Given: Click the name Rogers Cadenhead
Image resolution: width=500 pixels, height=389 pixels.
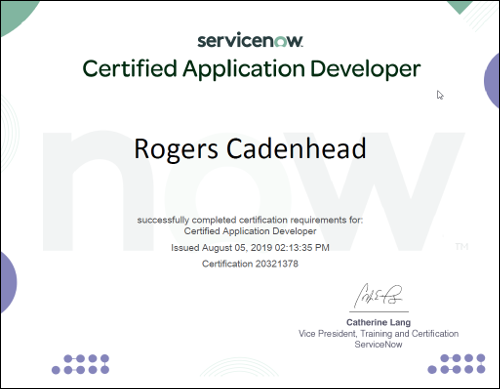Looking at the screenshot, I should tap(250, 149).
